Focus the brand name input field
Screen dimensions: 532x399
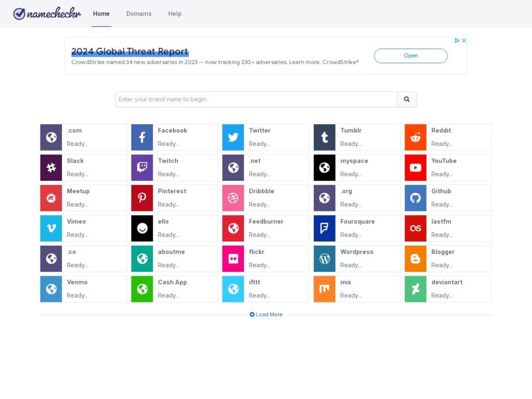(x=256, y=99)
